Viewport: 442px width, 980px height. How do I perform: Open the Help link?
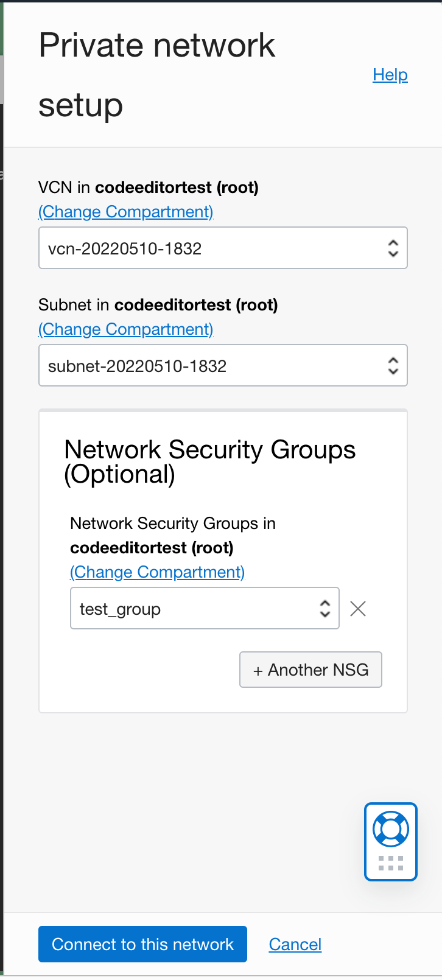pyautogui.click(x=390, y=75)
